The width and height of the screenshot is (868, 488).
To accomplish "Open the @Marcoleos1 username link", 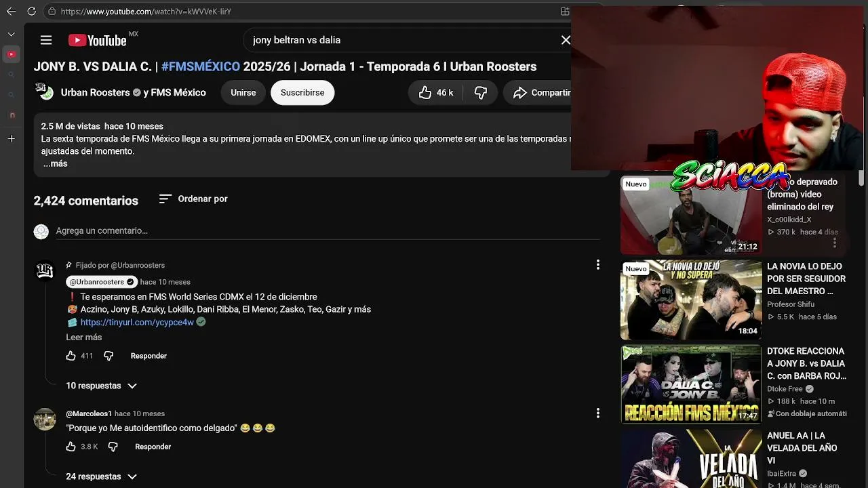I will [x=89, y=413].
